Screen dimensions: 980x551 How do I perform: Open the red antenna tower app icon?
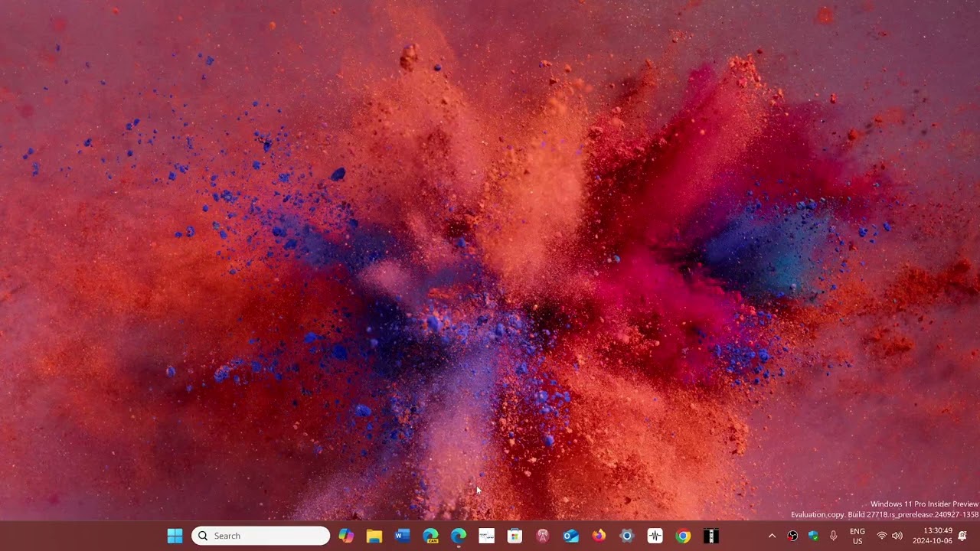[543, 536]
